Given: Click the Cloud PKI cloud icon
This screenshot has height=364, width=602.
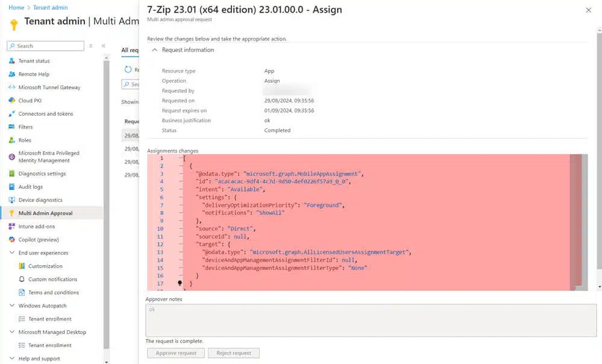Looking at the screenshot, I should pyautogui.click(x=12, y=101).
